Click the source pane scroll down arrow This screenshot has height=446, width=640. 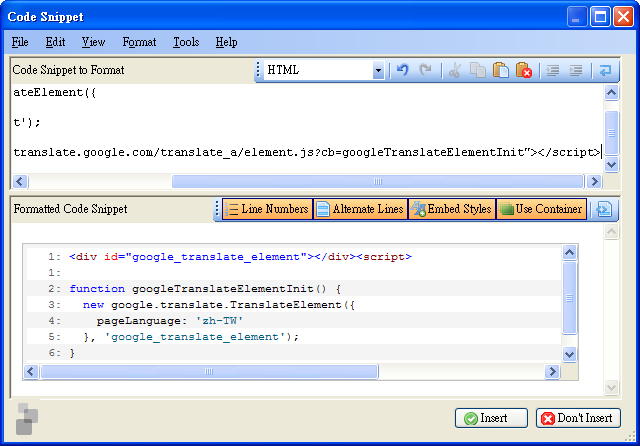pyautogui.click(x=611, y=165)
